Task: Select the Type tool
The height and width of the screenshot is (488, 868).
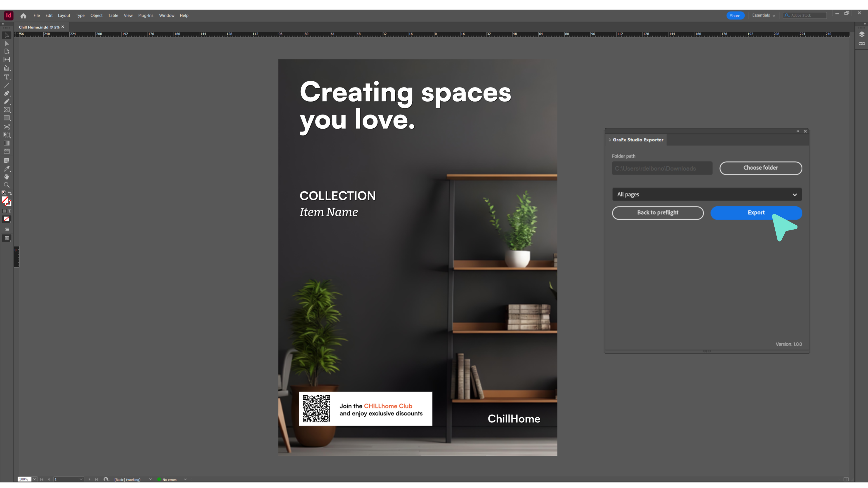Action: pos(7,77)
